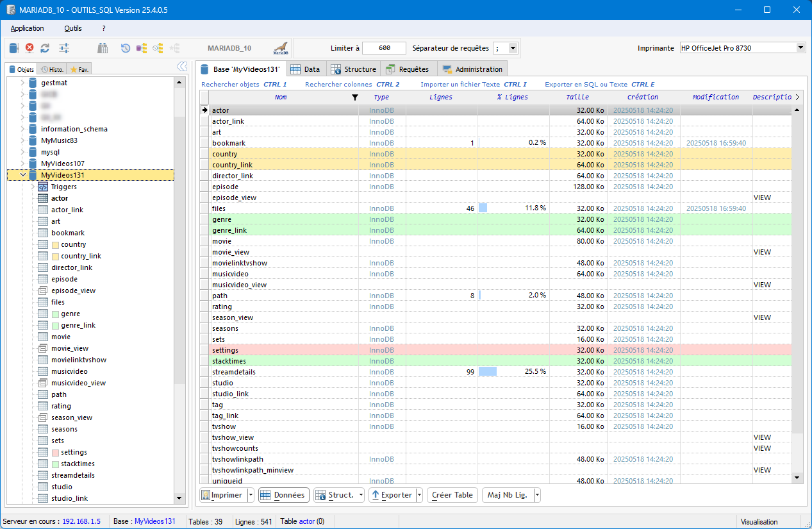
Task: Click the gestmat database icon in tree
Action: [33, 83]
